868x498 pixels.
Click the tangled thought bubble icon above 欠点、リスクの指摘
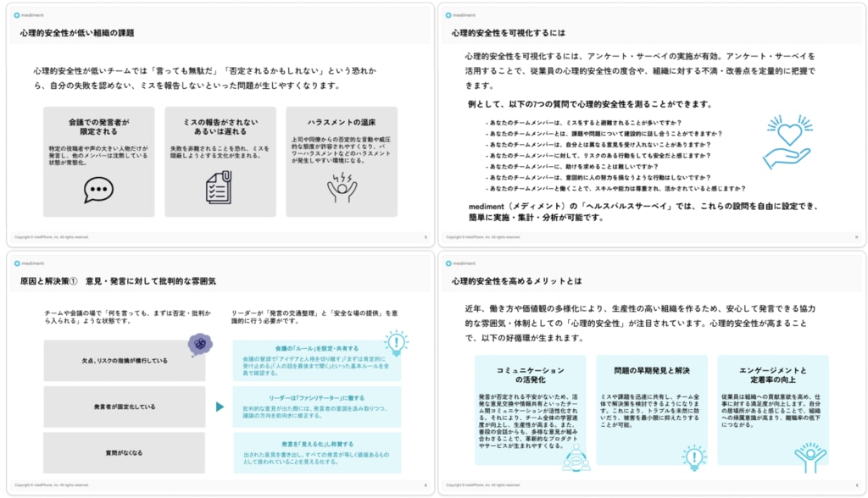click(x=200, y=344)
